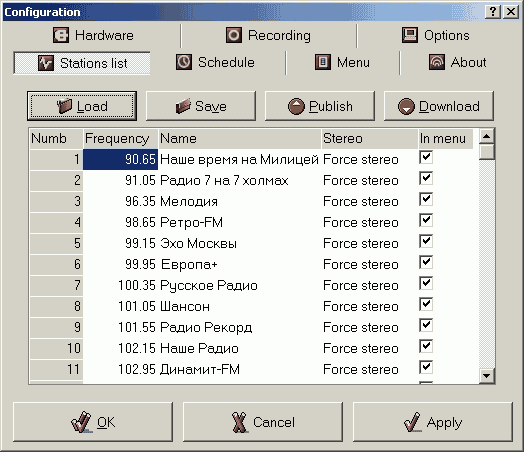Select station name Эхо Москвы
This screenshot has width=524, height=452.
point(199,244)
